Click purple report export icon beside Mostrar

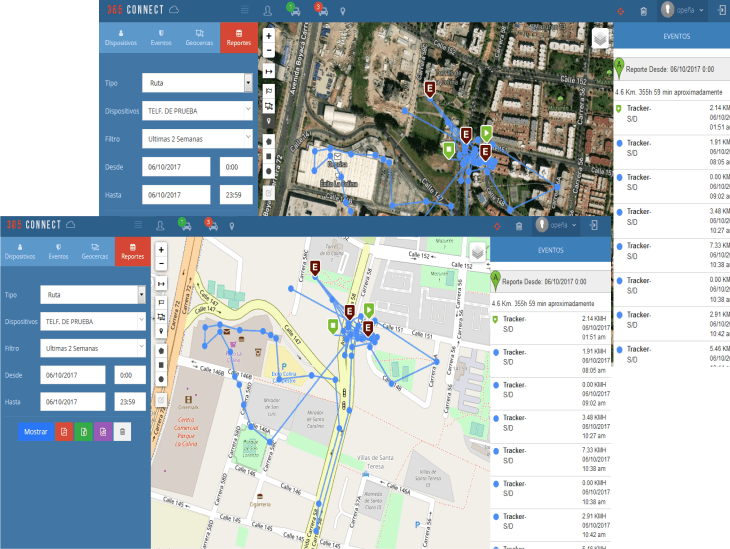click(103, 432)
